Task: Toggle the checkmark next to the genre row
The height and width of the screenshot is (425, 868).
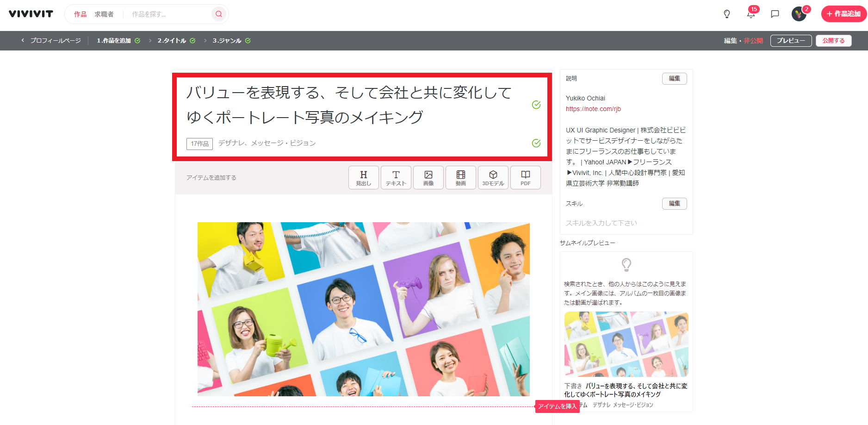Action: [536, 144]
